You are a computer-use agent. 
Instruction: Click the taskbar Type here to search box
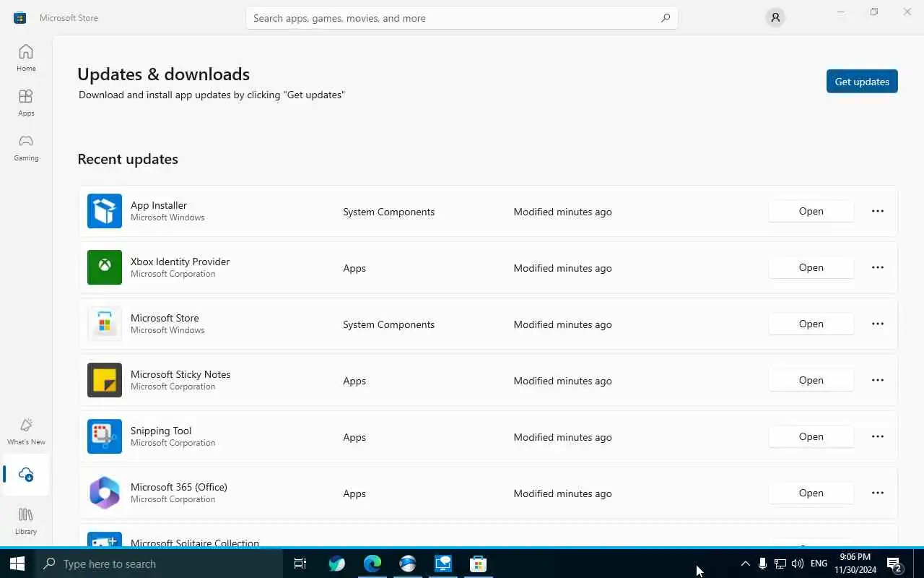point(159,564)
